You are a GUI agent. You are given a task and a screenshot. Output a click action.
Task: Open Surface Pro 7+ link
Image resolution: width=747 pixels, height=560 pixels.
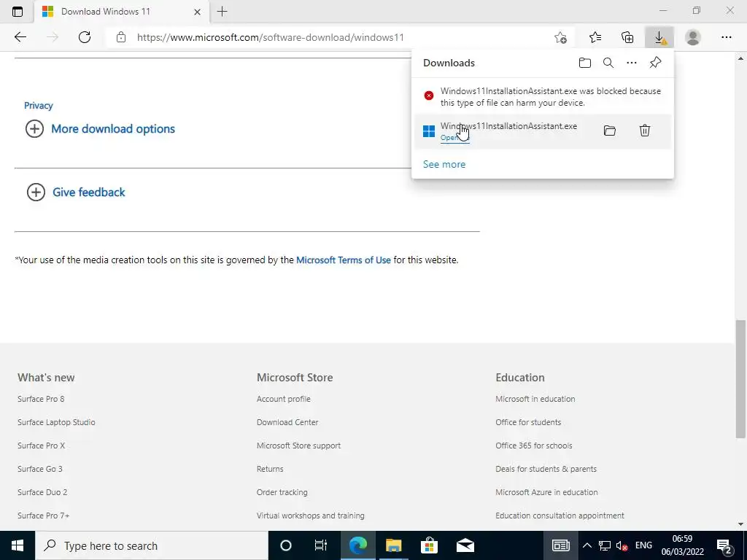43,516
